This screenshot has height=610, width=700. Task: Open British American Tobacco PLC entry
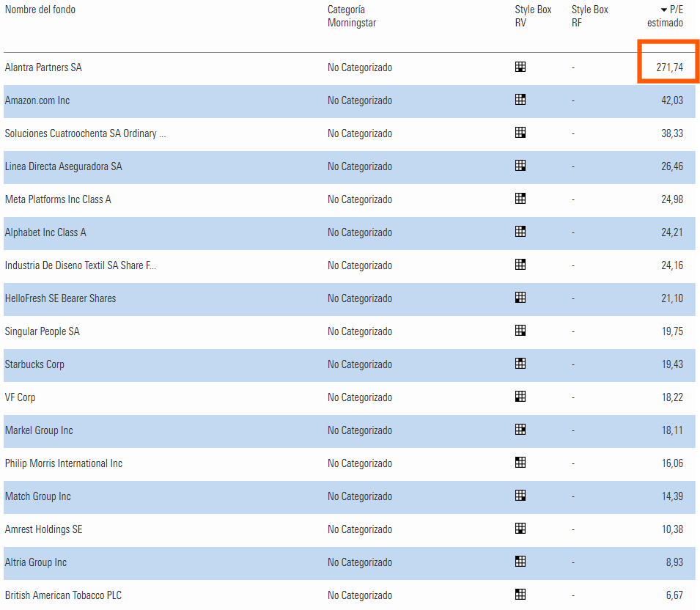63,596
